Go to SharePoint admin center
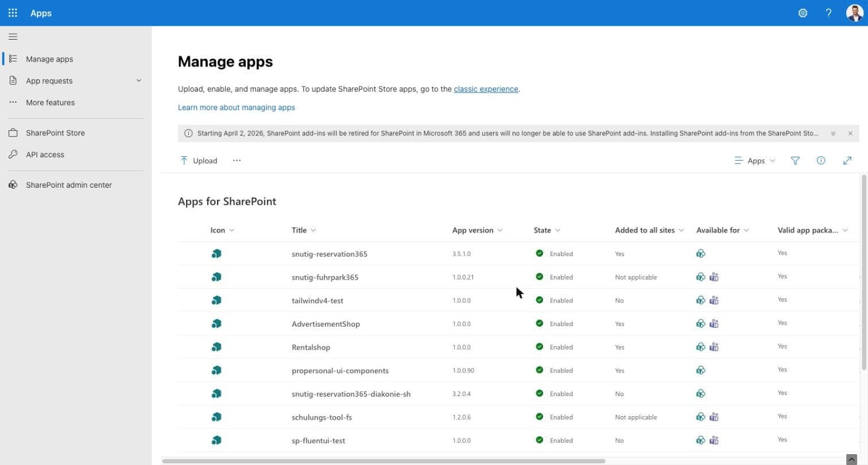This screenshot has width=868, height=465. click(69, 185)
